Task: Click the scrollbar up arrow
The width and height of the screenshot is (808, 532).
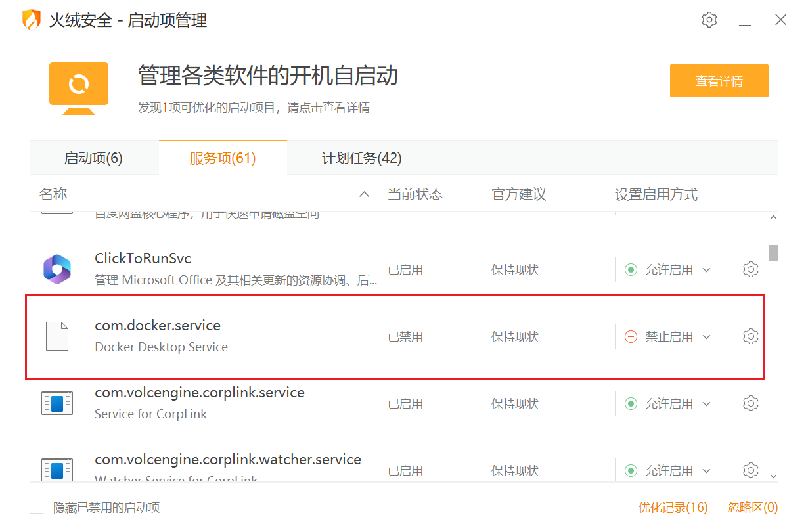Action: (x=773, y=217)
